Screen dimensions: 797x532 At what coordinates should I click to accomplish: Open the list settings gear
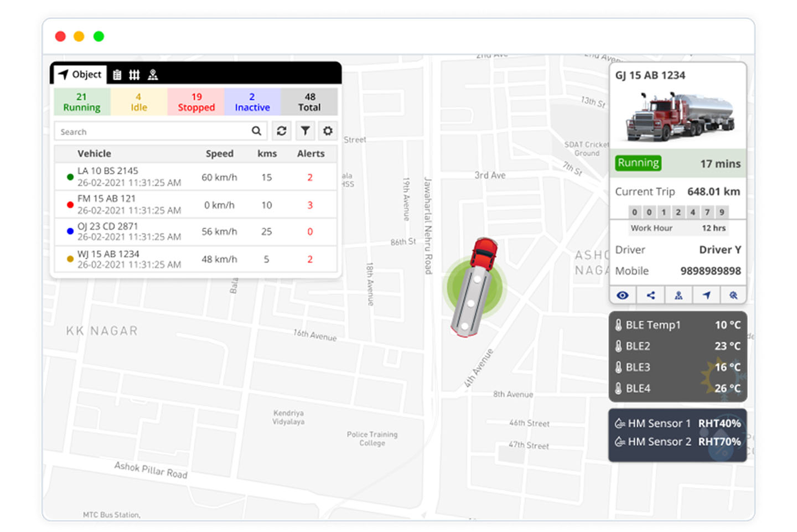click(328, 131)
